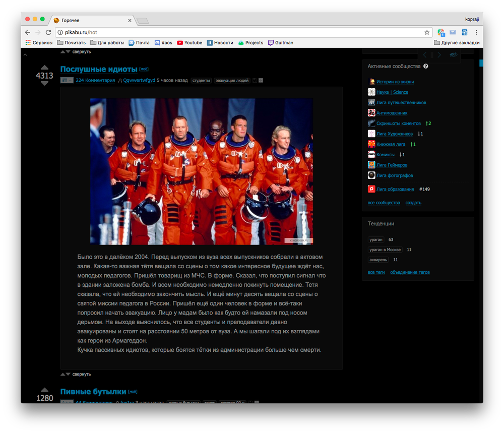
Task: Toggle the crossed-eye hide viewed posts icon
Action: coord(453,54)
